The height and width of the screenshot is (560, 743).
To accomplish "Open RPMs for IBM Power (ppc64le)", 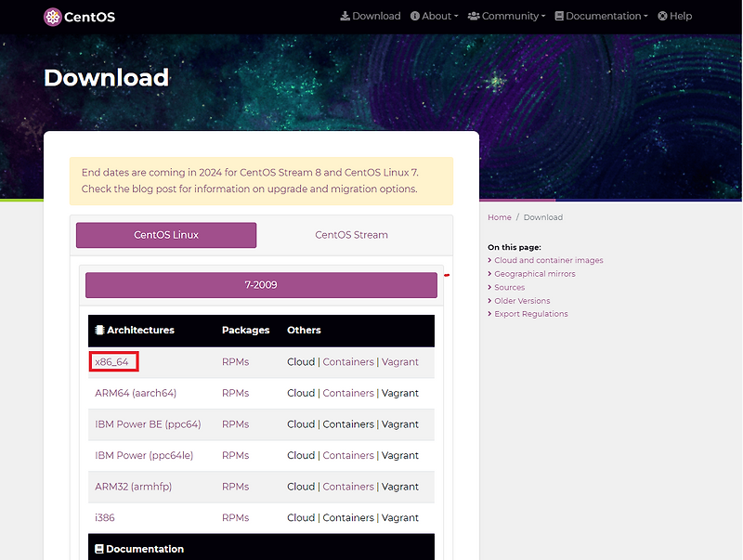I will 236,455.
